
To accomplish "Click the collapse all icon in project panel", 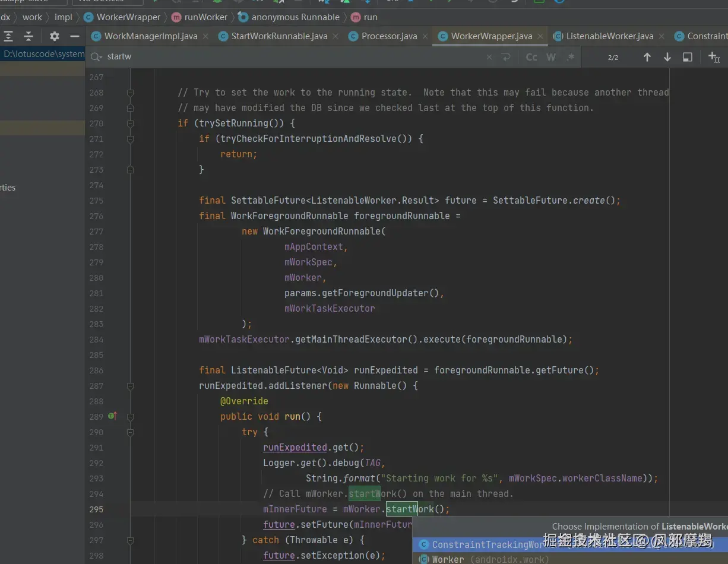I will (28, 36).
